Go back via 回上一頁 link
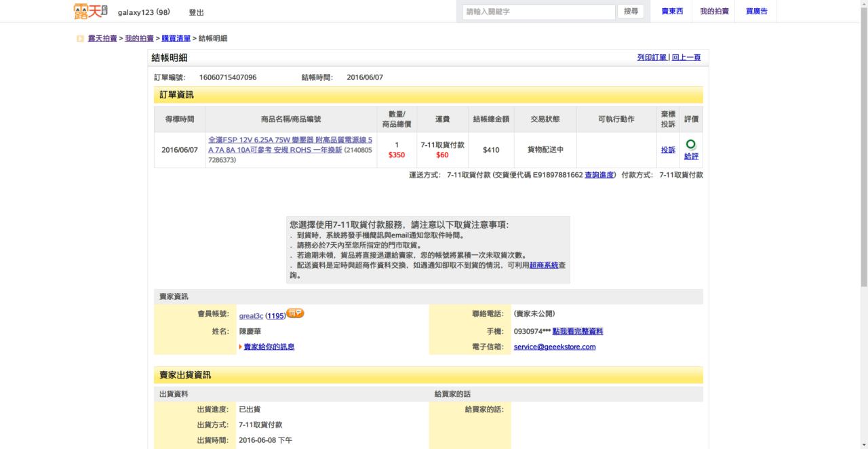 coord(686,58)
